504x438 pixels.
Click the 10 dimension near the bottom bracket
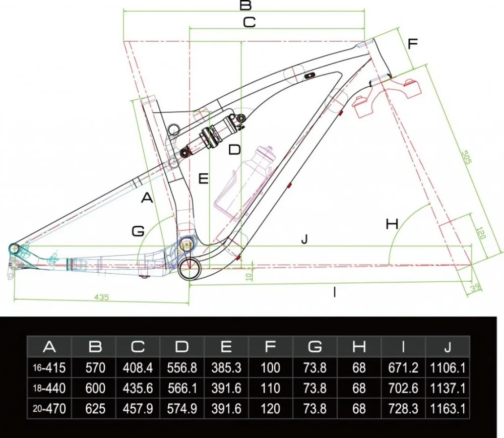248,277
